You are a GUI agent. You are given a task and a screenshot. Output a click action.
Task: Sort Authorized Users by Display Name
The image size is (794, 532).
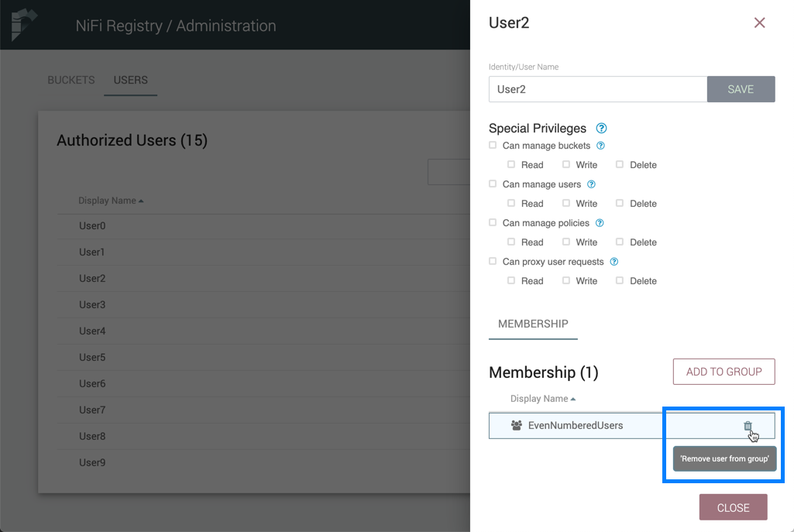110,201
